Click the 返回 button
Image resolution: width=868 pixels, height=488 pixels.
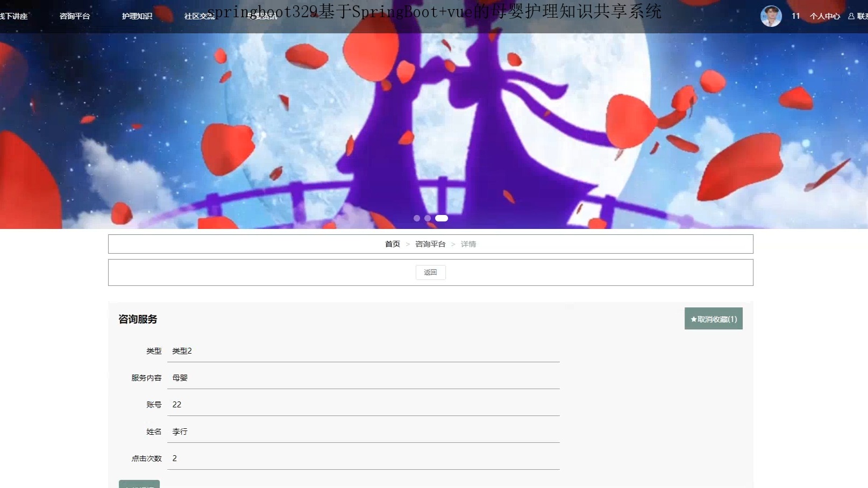pos(431,272)
